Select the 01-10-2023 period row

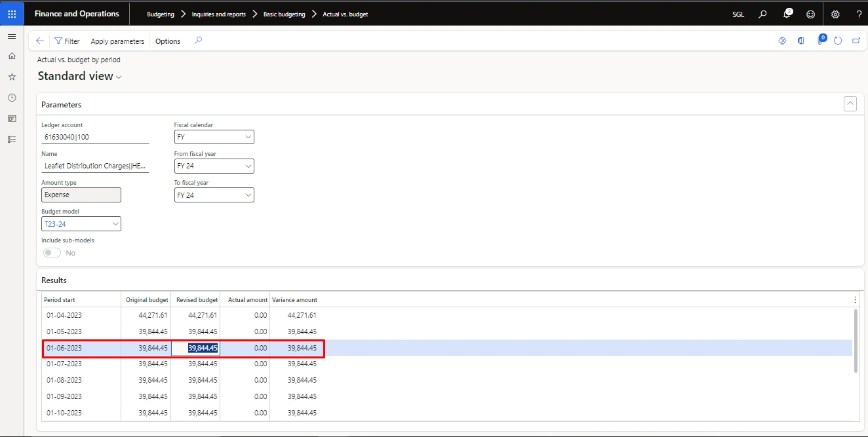tap(447, 413)
